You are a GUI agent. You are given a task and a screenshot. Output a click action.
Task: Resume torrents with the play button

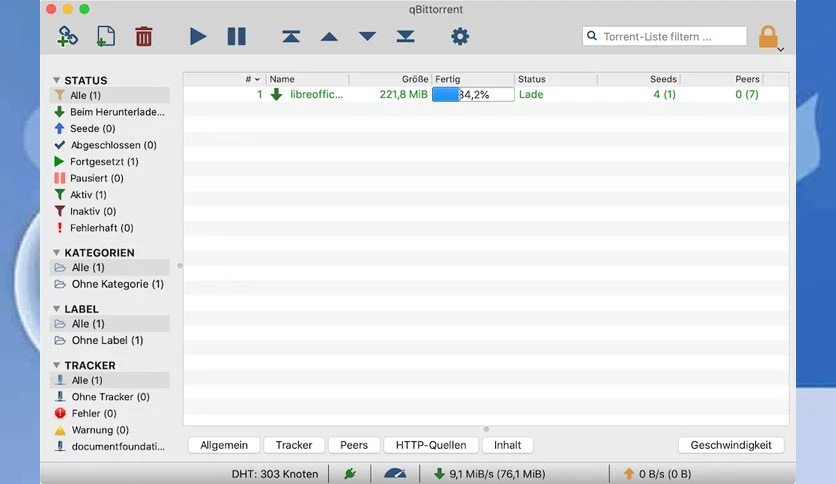pyautogui.click(x=198, y=36)
